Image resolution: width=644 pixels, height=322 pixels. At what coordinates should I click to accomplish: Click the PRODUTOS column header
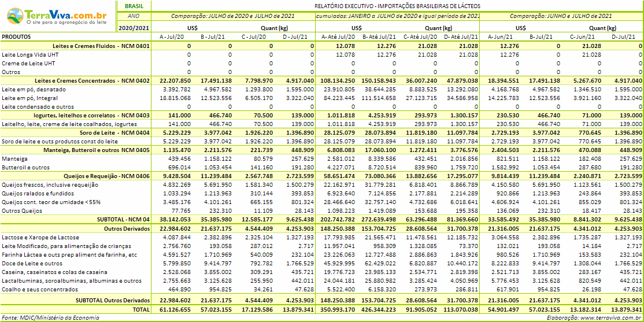click(16, 37)
